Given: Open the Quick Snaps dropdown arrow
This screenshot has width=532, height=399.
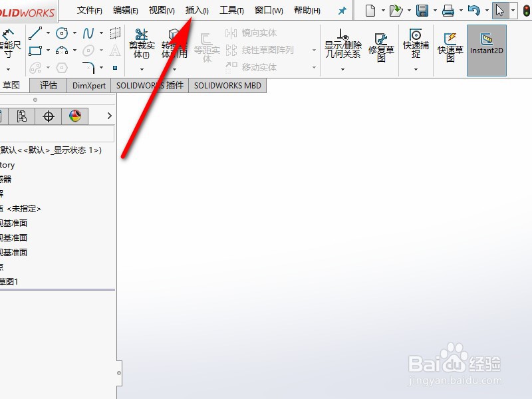Looking at the screenshot, I should click(416, 69).
